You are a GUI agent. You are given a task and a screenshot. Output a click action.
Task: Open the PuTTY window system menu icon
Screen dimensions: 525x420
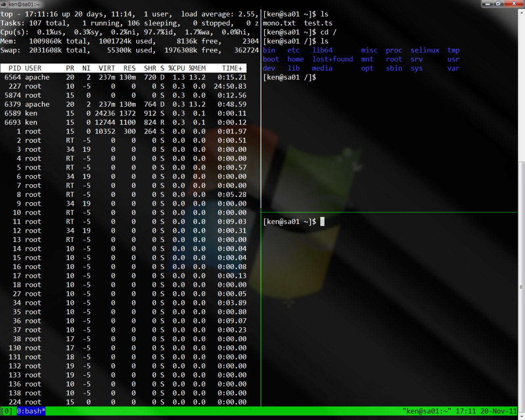(x=3, y=4)
